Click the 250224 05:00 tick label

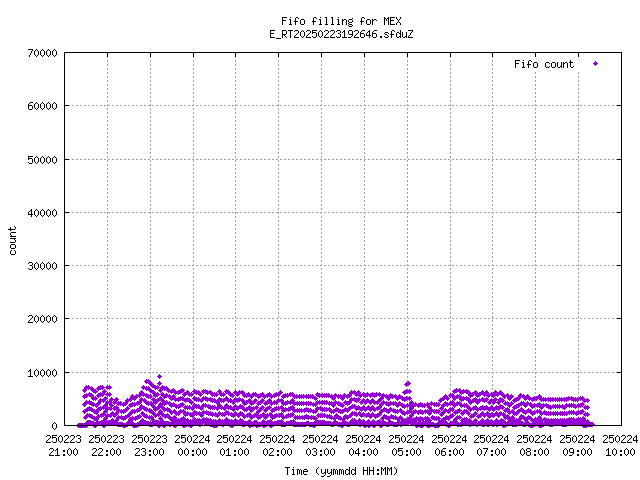tap(406, 446)
